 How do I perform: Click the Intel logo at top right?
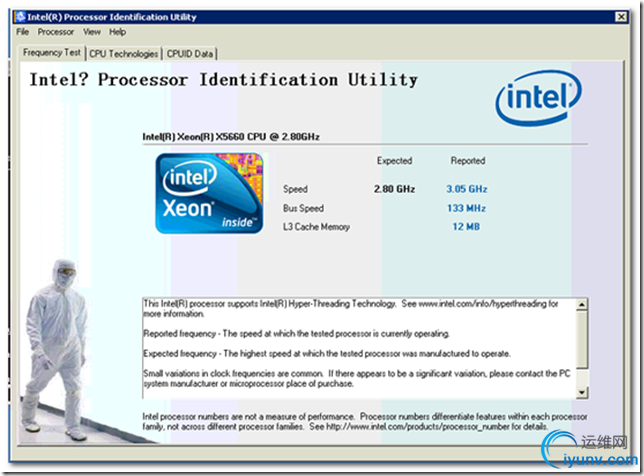point(538,98)
